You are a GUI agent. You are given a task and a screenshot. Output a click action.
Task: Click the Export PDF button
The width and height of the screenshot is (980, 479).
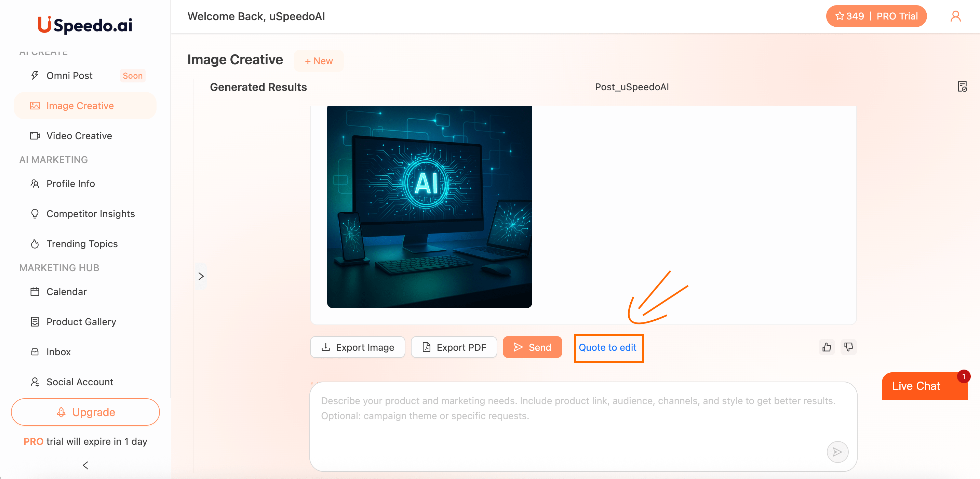point(454,347)
